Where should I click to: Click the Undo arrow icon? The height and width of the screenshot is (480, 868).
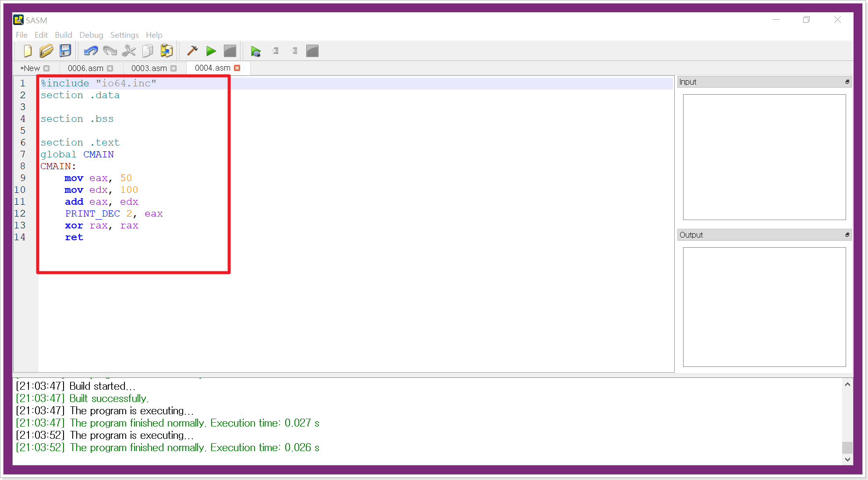[x=91, y=51]
